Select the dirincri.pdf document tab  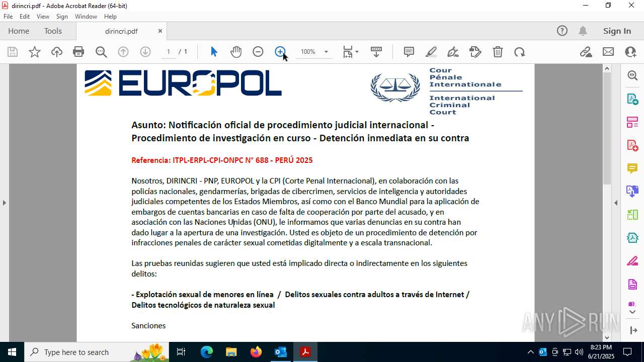(x=121, y=31)
